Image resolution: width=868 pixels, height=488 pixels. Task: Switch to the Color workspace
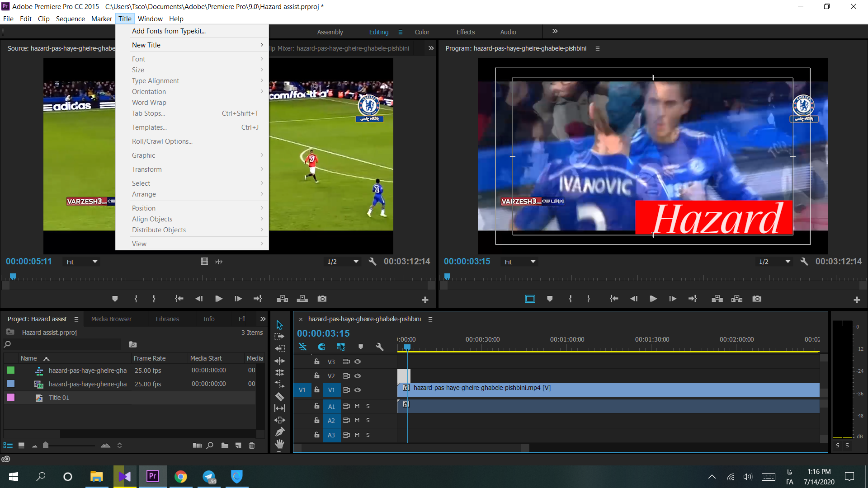tap(422, 32)
